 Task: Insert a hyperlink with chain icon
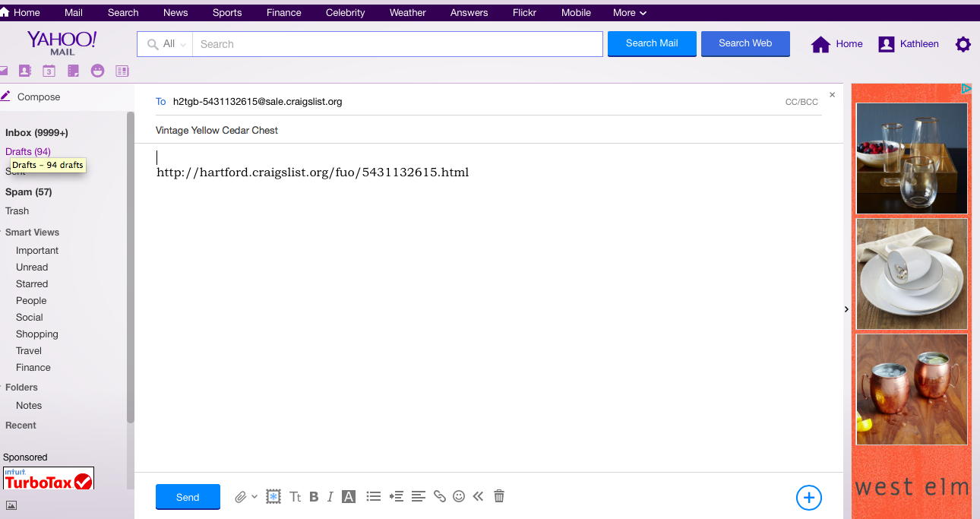(439, 496)
